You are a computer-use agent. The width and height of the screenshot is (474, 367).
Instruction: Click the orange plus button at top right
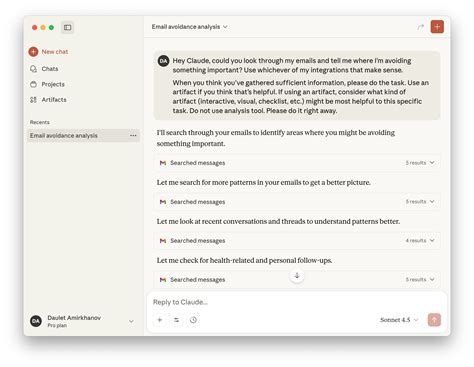click(x=437, y=27)
